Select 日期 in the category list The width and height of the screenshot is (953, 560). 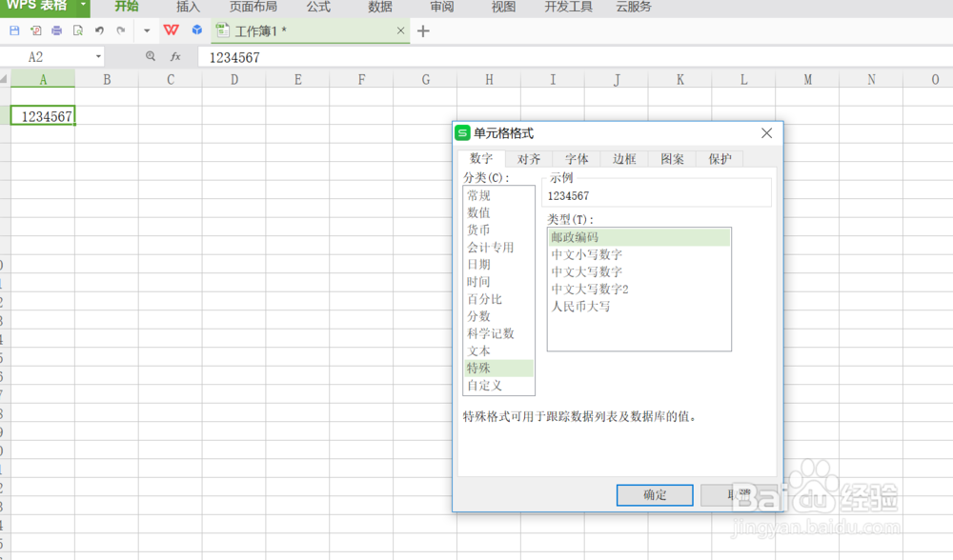pyautogui.click(x=498, y=264)
